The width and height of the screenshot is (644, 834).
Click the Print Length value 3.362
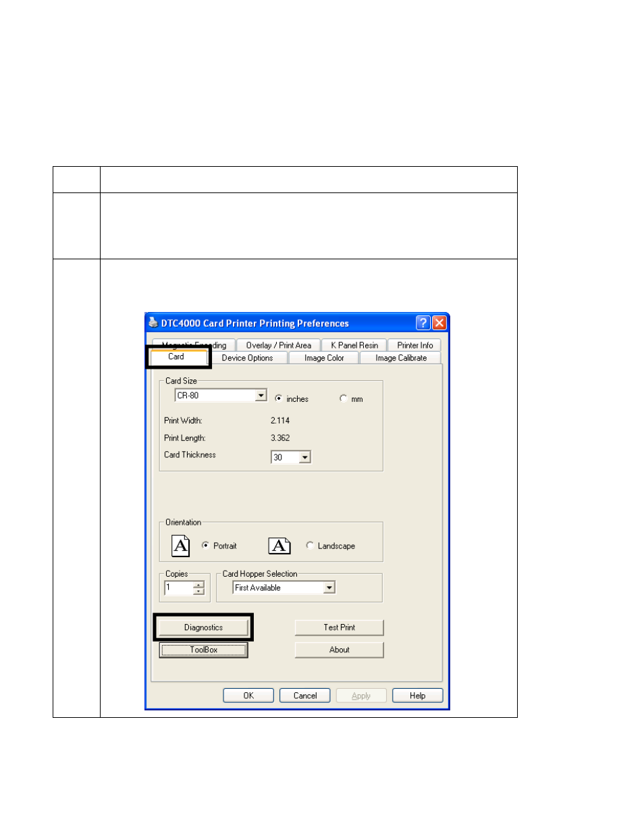[x=280, y=438]
